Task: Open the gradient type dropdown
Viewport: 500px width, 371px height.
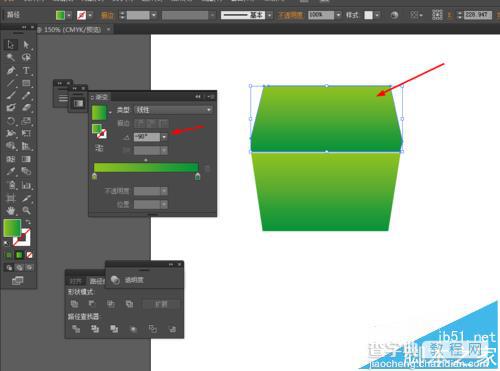Action: pyautogui.click(x=173, y=110)
